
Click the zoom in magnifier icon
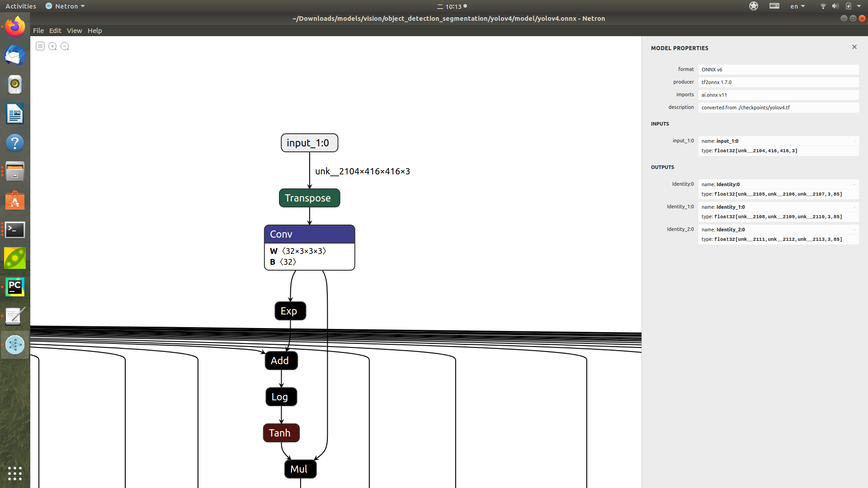tap(52, 46)
